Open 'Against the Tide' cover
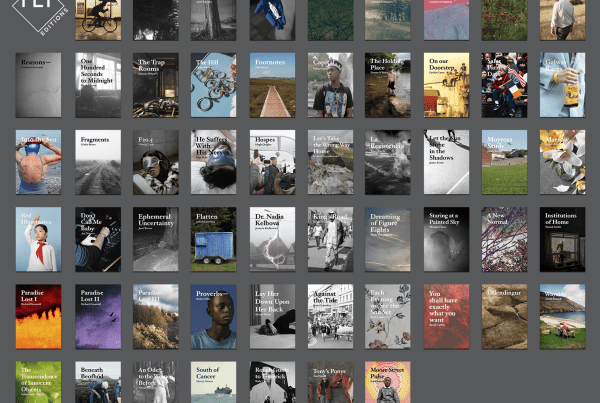This screenshot has height=403, width=600. 331,317
